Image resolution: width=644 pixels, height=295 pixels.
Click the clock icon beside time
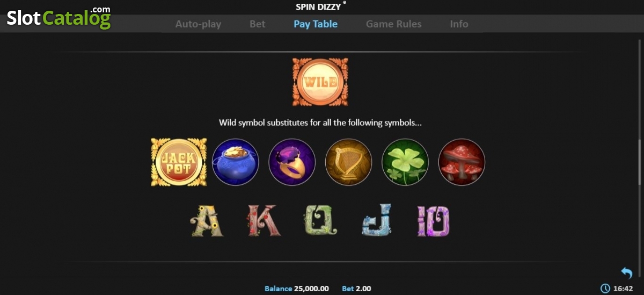[605, 289]
